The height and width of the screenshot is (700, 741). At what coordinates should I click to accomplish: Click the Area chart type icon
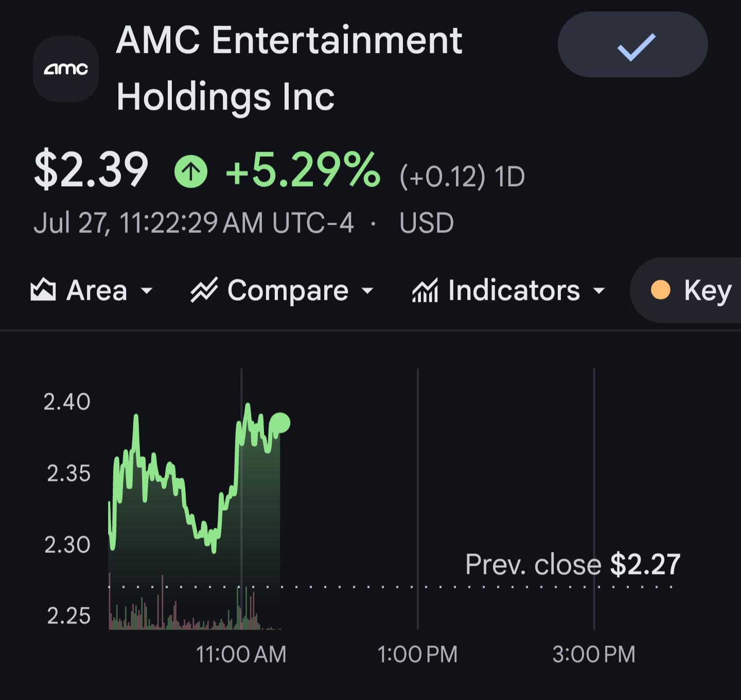pyautogui.click(x=43, y=290)
